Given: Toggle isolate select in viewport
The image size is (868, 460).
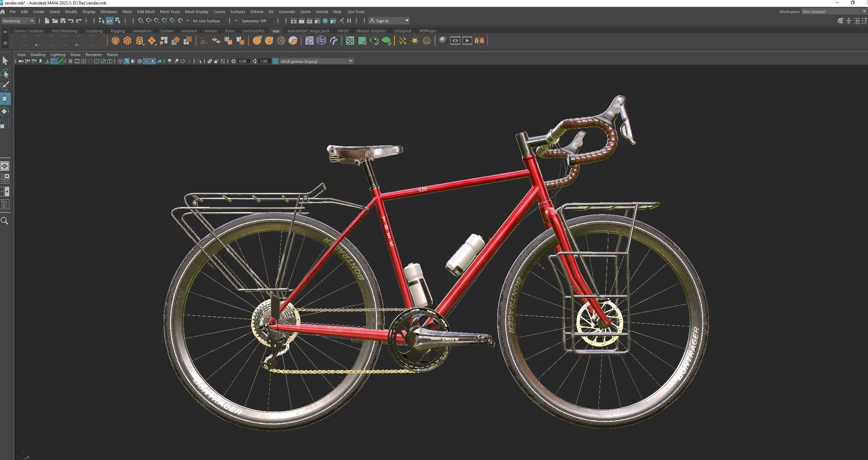Looking at the screenshot, I should point(199,61).
